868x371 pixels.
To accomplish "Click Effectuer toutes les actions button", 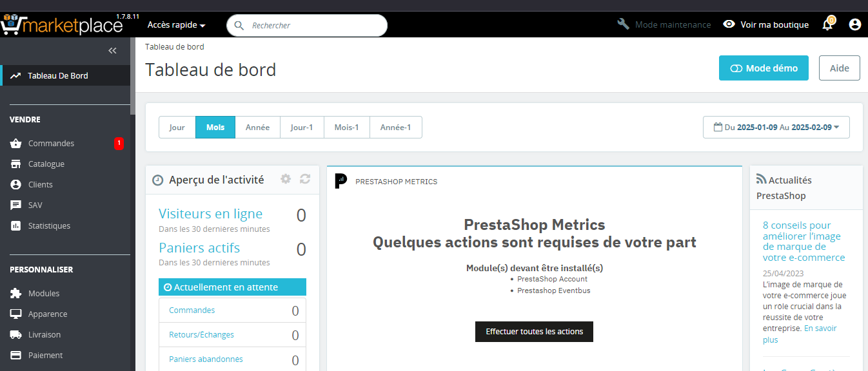I will pos(534,332).
